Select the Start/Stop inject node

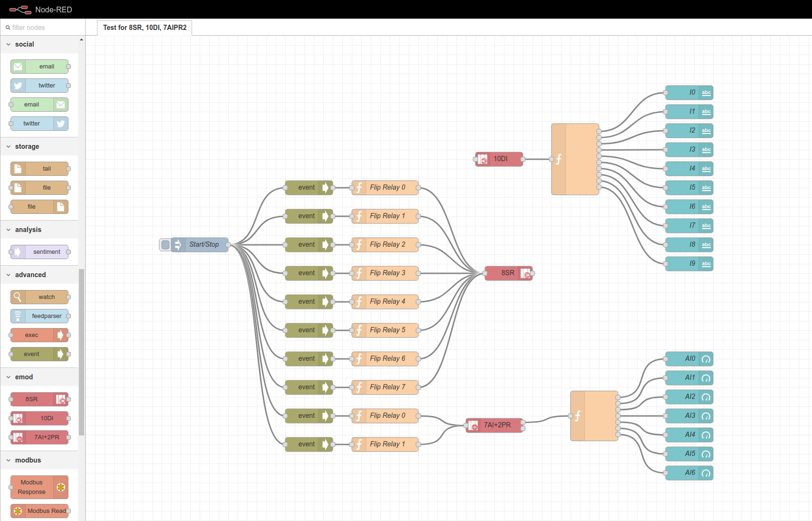click(200, 245)
